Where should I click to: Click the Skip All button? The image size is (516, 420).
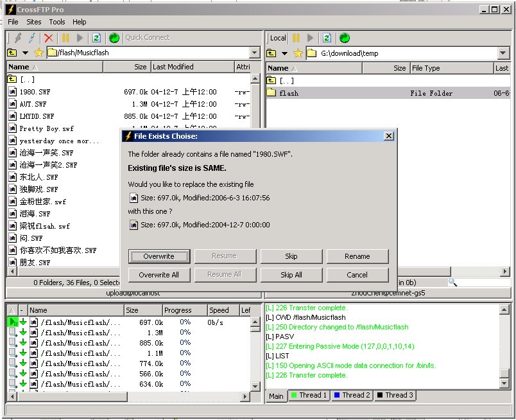(x=291, y=275)
